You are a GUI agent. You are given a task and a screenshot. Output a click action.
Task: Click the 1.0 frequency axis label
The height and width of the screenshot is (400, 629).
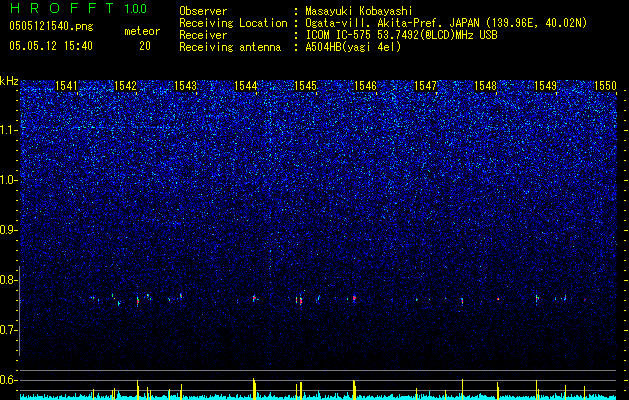click(9, 180)
